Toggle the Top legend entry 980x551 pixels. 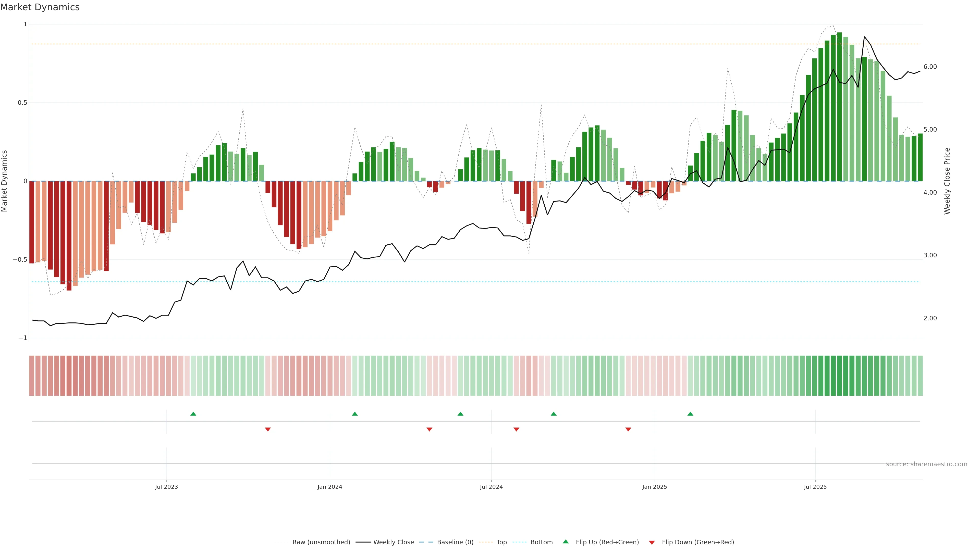click(x=501, y=542)
